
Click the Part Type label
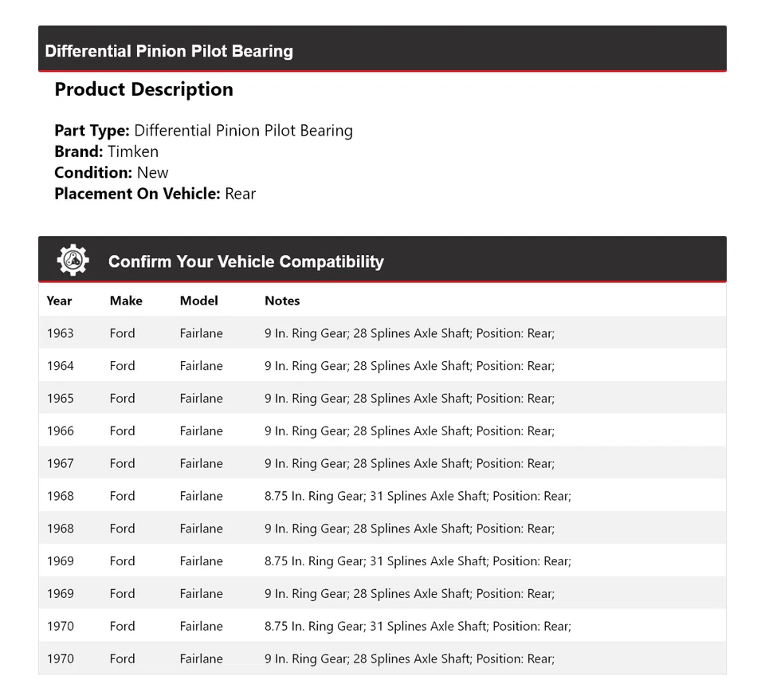92,131
